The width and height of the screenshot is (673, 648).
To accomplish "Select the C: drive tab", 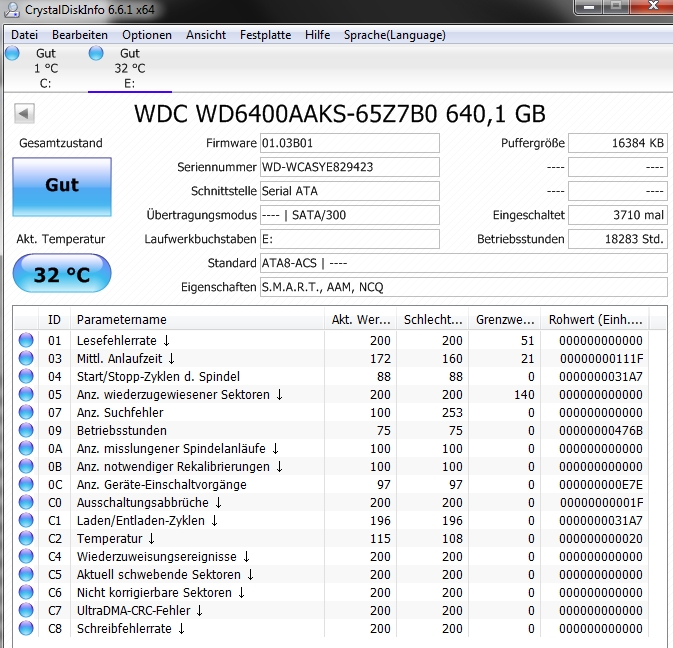I will coord(45,68).
